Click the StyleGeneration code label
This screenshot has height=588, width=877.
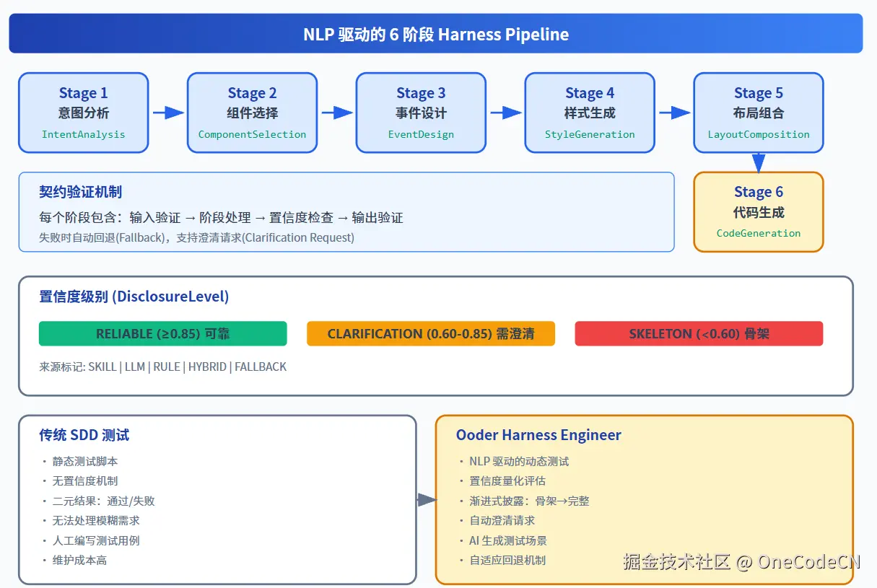click(590, 134)
